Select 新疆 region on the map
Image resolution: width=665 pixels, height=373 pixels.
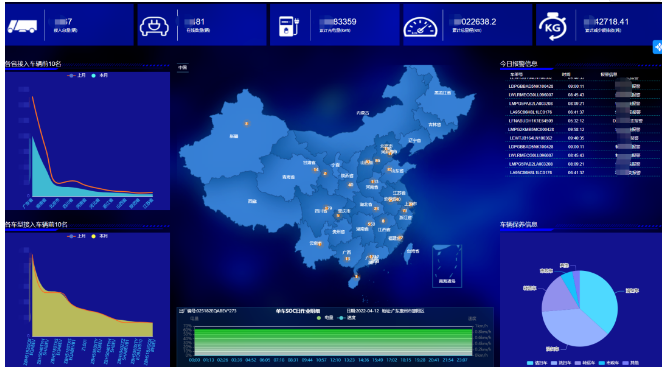pos(234,136)
